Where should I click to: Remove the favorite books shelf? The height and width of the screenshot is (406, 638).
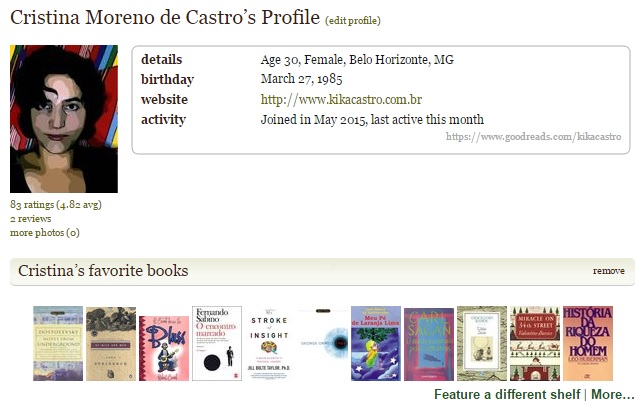pyautogui.click(x=608, y=271)
